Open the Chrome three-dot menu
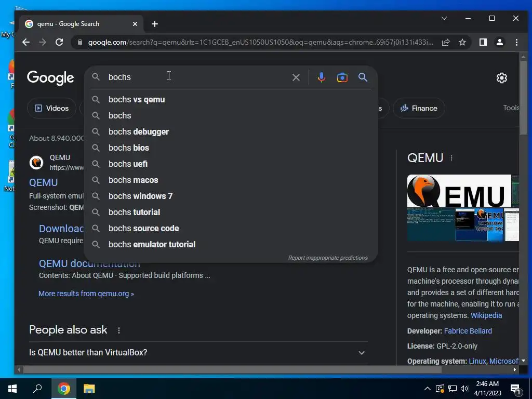This screenshot has height=399, width=532. (x=516, y=42)
